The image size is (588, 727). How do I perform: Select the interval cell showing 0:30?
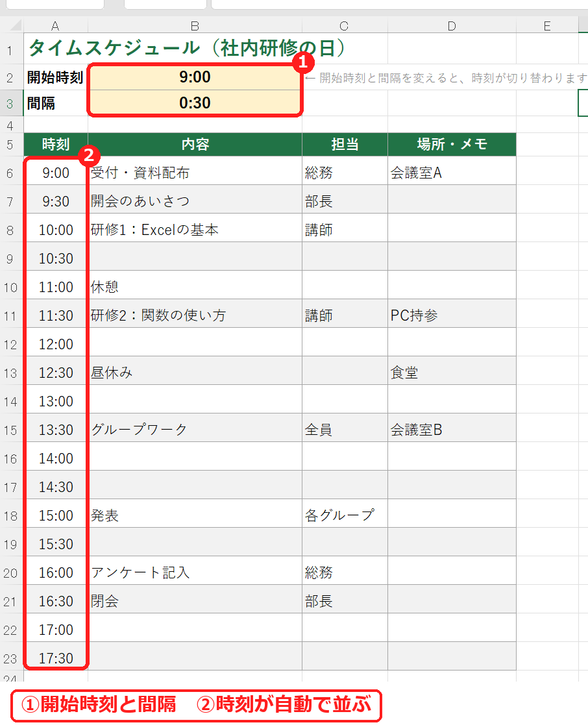pyautogui.click(x=195, y=103)
